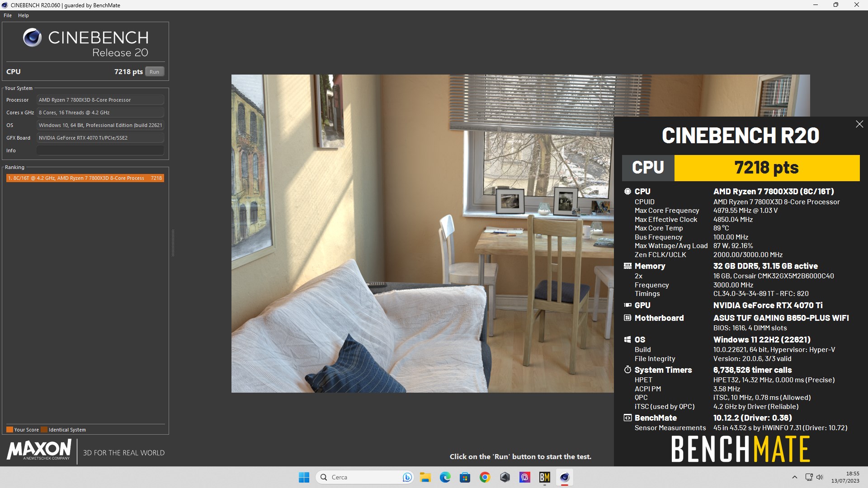This screenshot has height=488, width=868.
Task: Click the network icon in system tray
Action: (809, 477)
